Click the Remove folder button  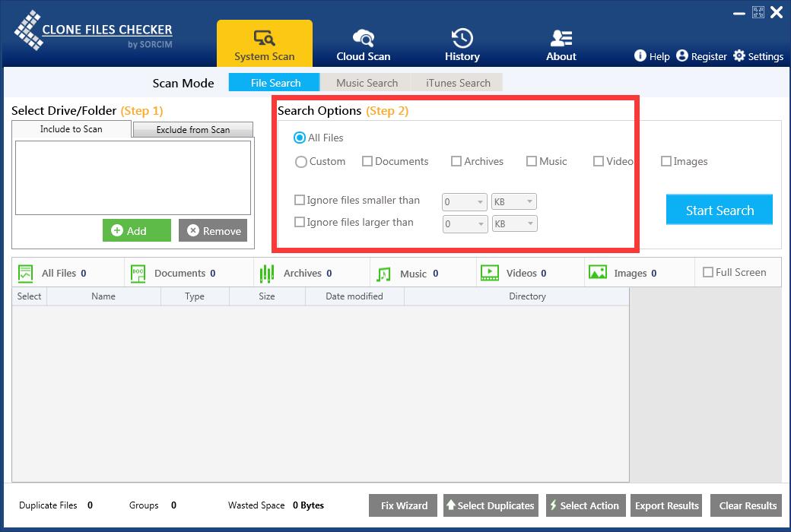[x=213, y=230]
